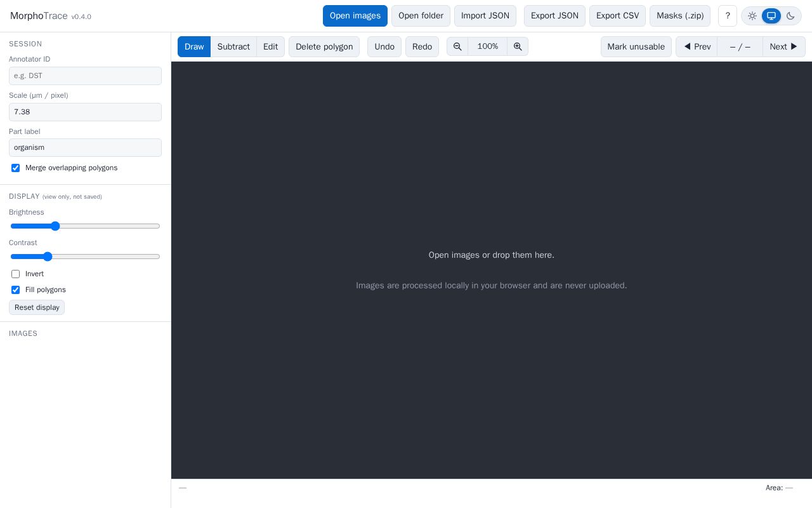Image resolution: width=812 pixels, height=508 pixels.
Task: Select the Draw mode
Action: [x=194, y=46]
